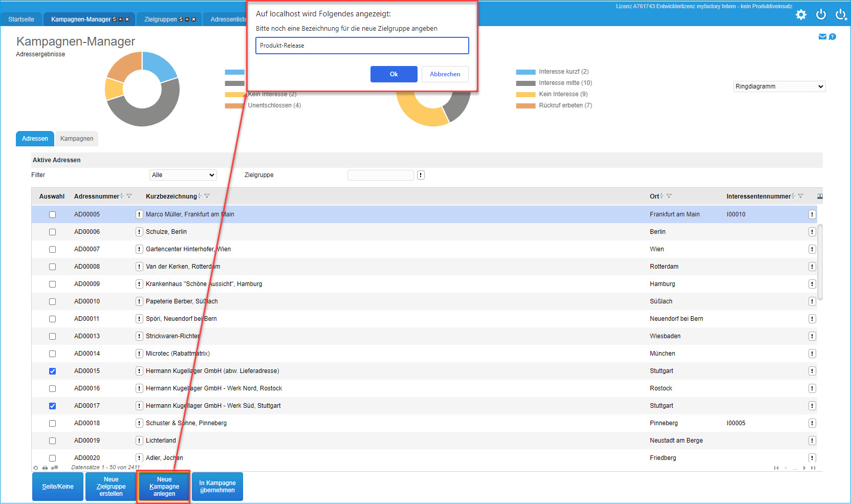Uncheck the checkbox for AD00017

tap(52, 406)
